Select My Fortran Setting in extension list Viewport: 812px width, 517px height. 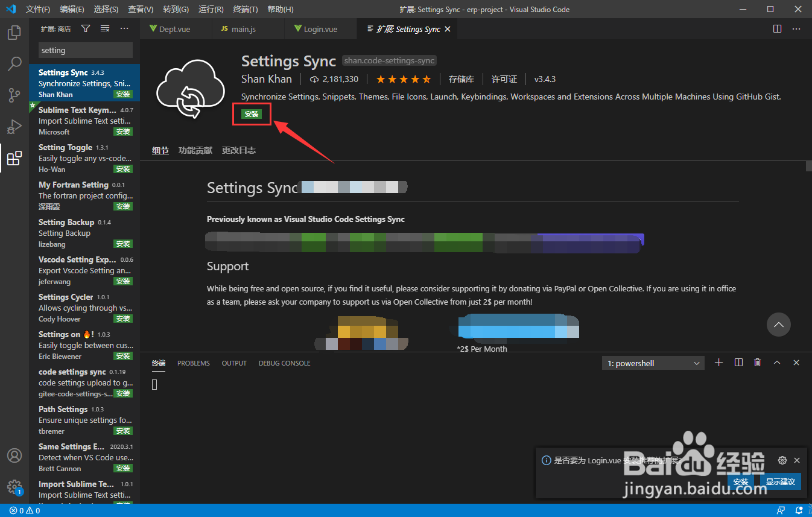click(84, 195)
